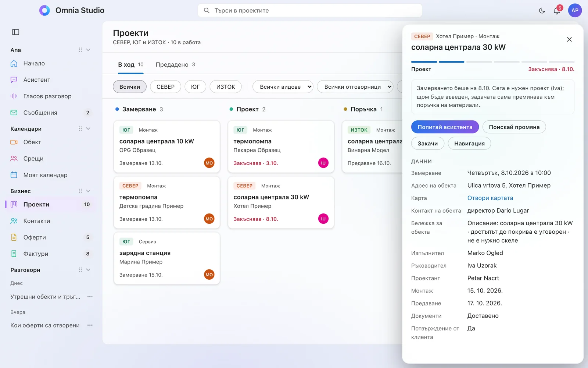Filter projects by СЕВЕР region

pos(165,87)
